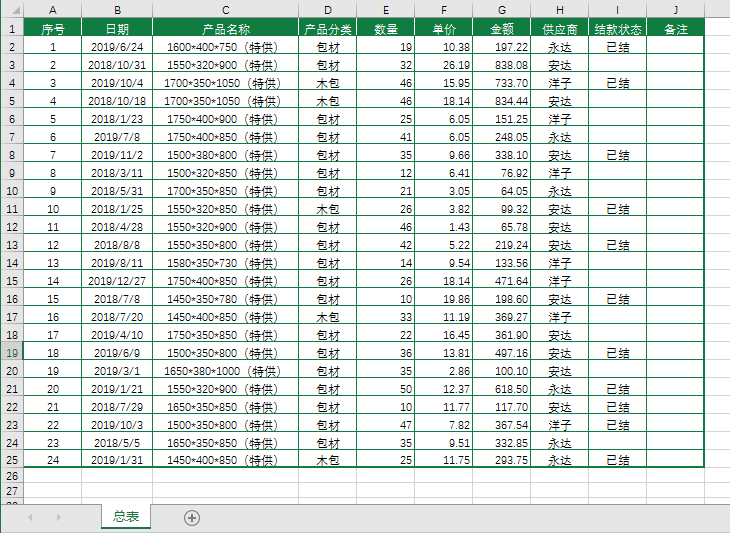Click the select-all corner of the grid
This screenshot has height=533, width=730.
pyautogui.click(x=10, y=10)
